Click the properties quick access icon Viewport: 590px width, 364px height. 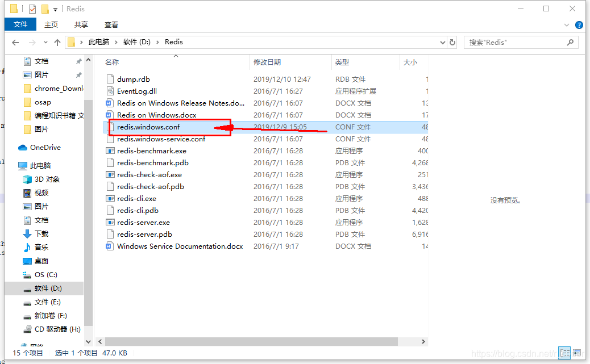(32, 9)
